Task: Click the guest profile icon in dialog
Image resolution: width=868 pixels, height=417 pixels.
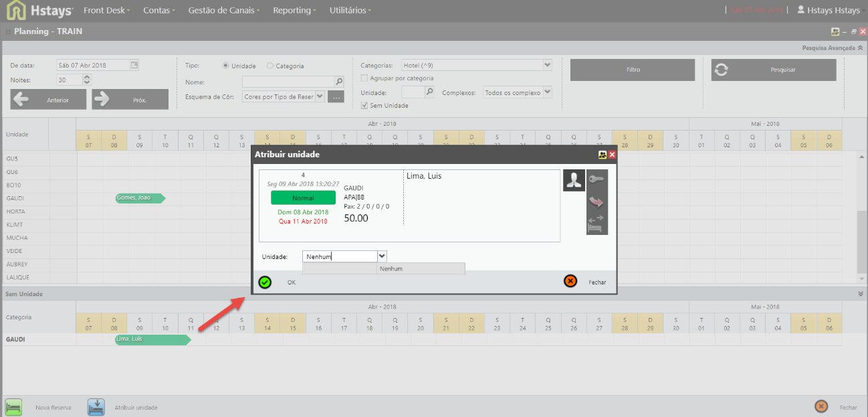Action: pyautogui.click(x=574, y=180)
